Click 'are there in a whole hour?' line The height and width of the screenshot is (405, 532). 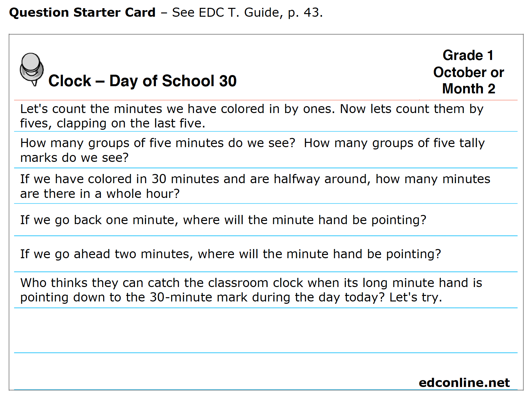tap(100, 194)
